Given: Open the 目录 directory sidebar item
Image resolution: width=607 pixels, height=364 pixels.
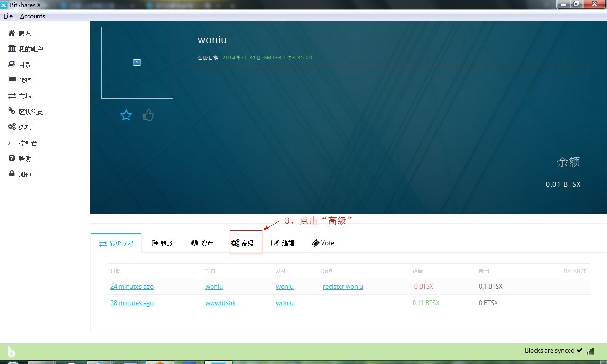Looking at the screenshot, I should coord(20,65).
